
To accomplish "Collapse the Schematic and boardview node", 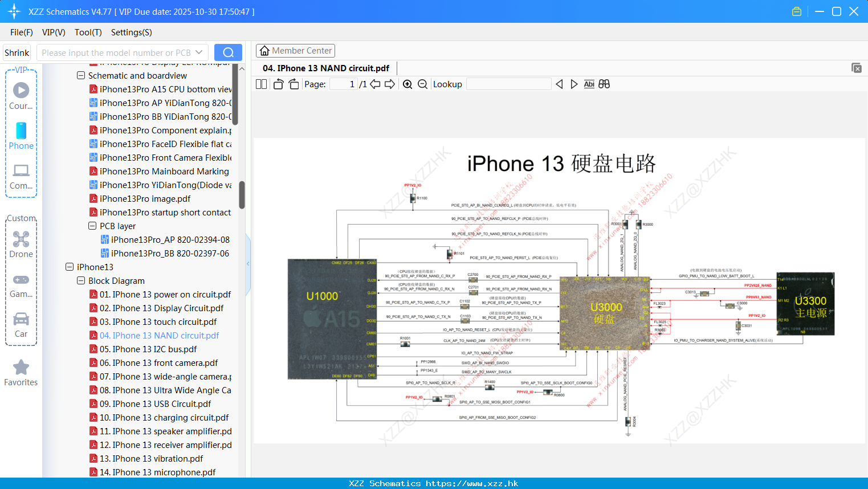I will tap(81, 75).
